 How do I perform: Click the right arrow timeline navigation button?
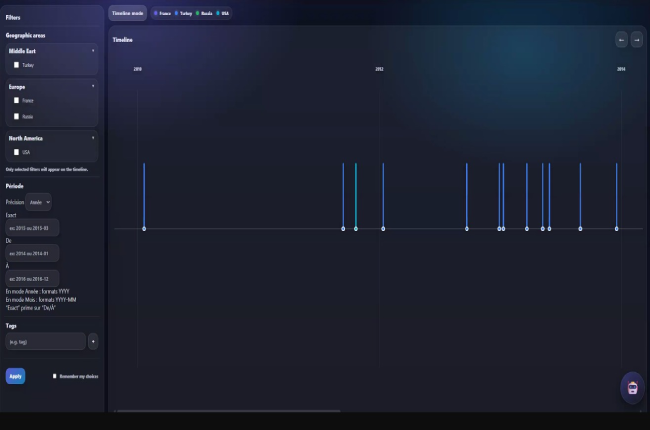636,40
